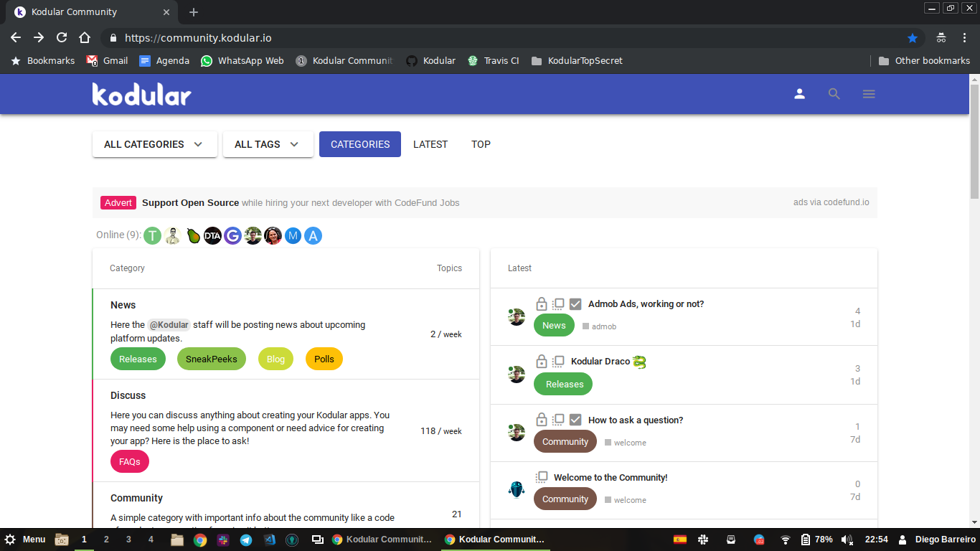Reload the page with refresh icon
Viewport: 980px width, 551px height.
point(62,38)
